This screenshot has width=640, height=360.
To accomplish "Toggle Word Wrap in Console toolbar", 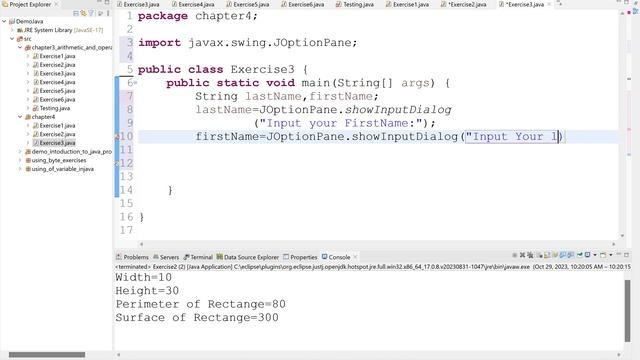I will (555, 255).
